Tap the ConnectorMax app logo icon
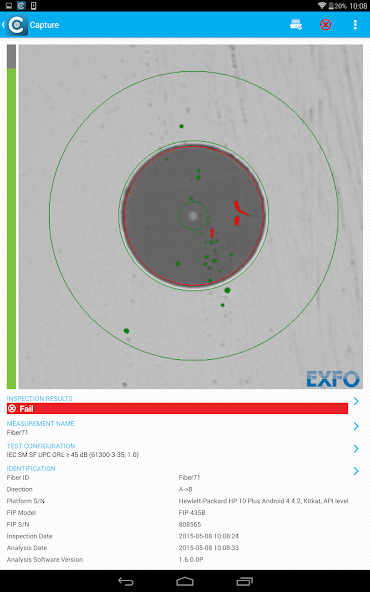Image resolution: width=370 pixels, height=592 pixels. (x=17, y=25)
